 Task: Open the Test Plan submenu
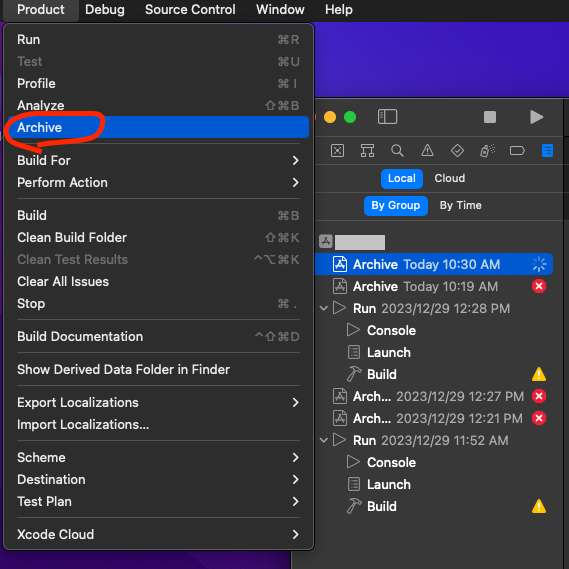click(x=158, y=502)
